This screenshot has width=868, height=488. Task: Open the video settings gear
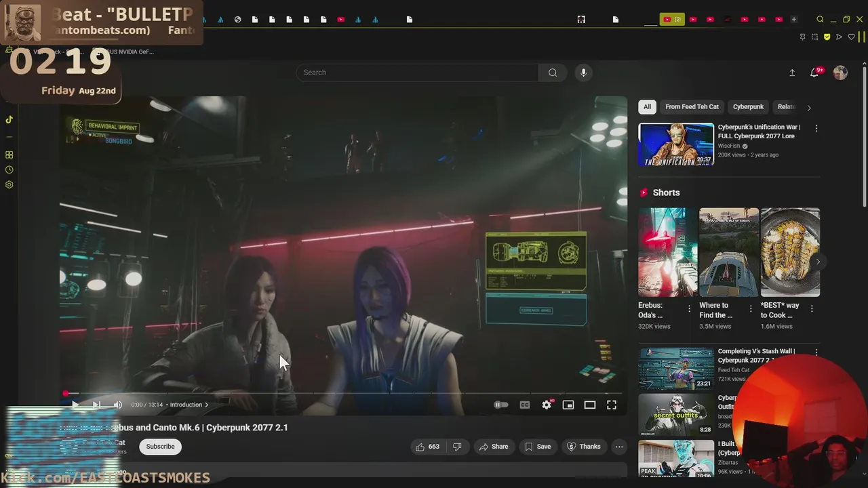click(547, 405)
